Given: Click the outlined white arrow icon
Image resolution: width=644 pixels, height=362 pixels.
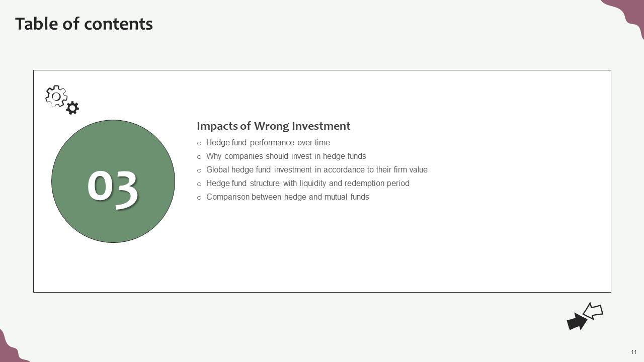Looking at the screenshot, I should 593,311.
